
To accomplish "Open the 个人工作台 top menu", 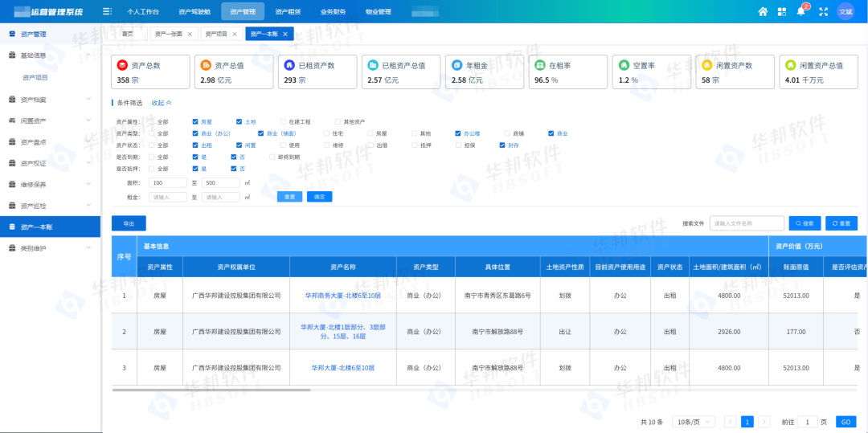I will point(143,11).
